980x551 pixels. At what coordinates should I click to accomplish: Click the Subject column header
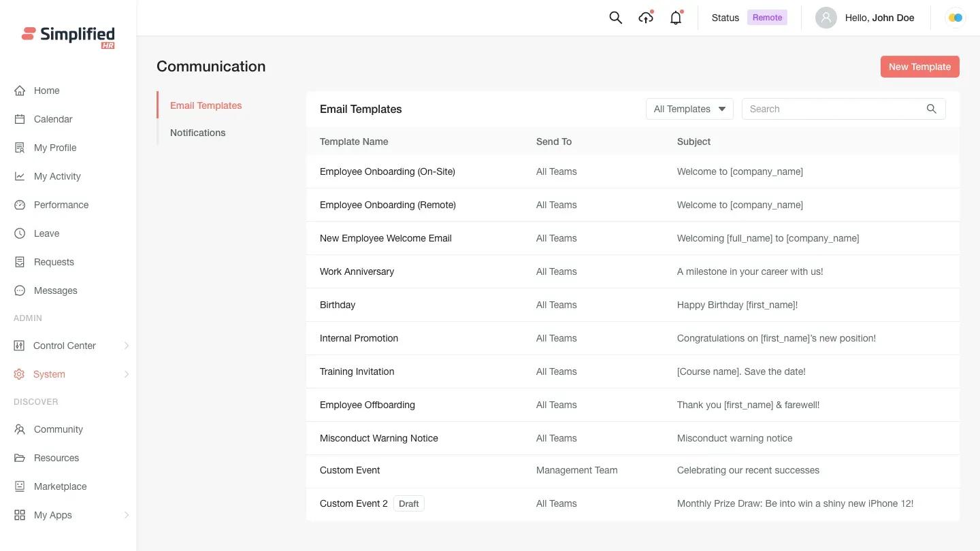coord(693,141)
